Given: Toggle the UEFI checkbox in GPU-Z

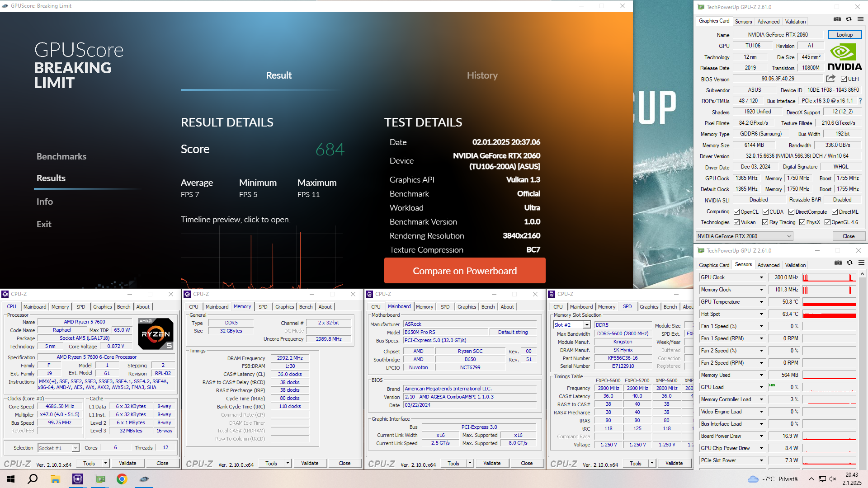Looking at the screenshot, I should (x=844, y=79).
